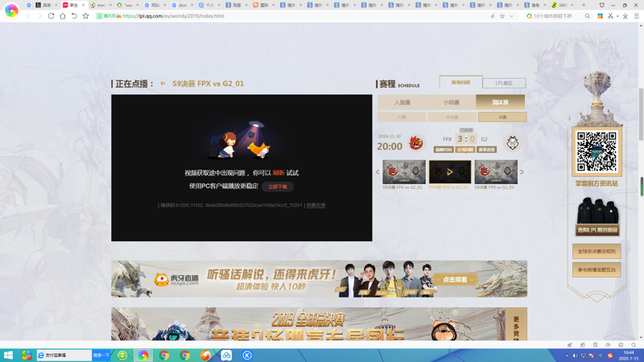The width and height of the screenshot is (644, 362).
Task: Click the 虎牙直播 logo on the banner
Action: coord(176,279)
